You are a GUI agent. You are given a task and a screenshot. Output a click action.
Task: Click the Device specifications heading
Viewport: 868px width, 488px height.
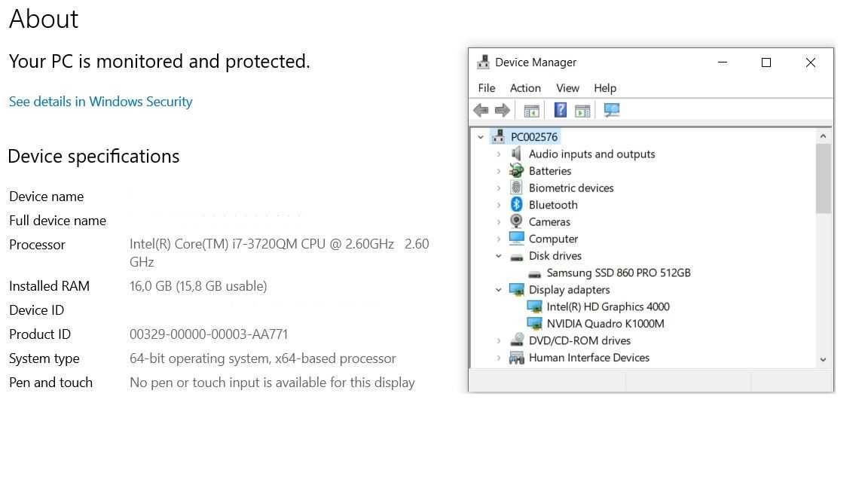93,157
